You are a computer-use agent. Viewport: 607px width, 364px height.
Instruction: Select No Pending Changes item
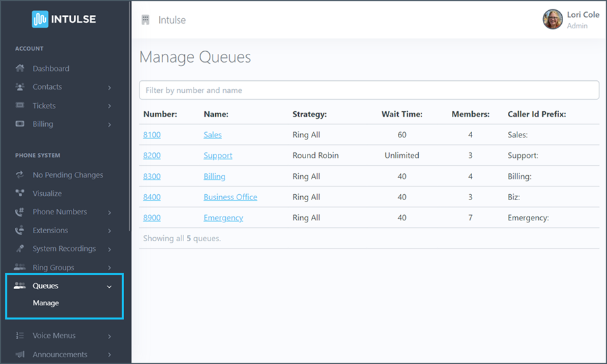pyautogui.click(x=67, y=175)
